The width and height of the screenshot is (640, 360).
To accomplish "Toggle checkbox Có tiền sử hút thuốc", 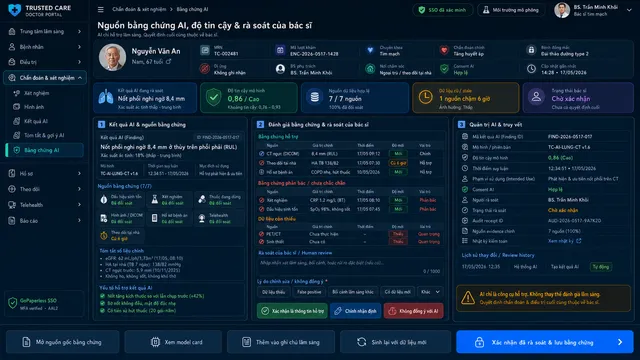I will (102, 311).
